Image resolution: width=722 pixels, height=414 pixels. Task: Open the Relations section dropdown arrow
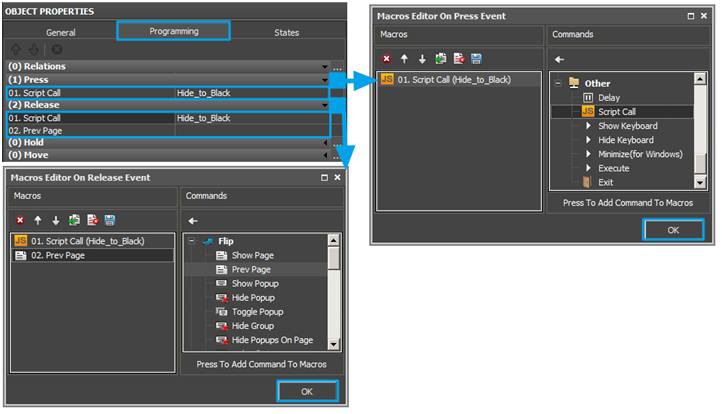coord(325,67)
